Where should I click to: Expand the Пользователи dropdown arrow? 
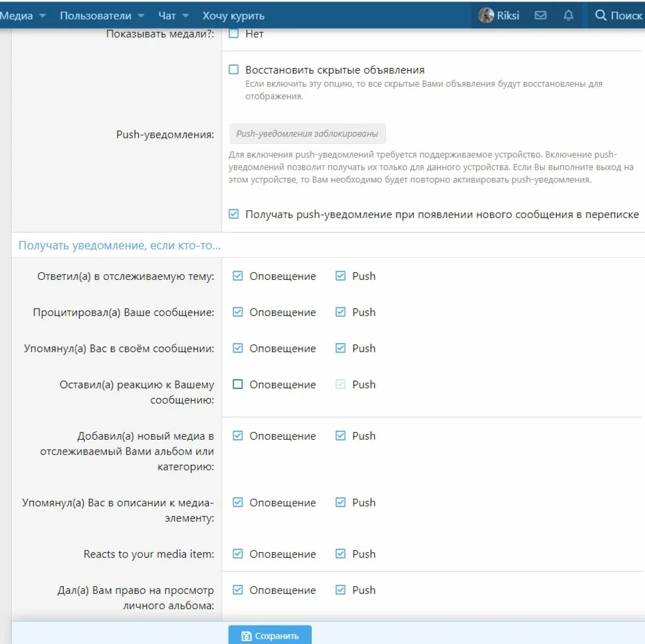coord(142,15)
